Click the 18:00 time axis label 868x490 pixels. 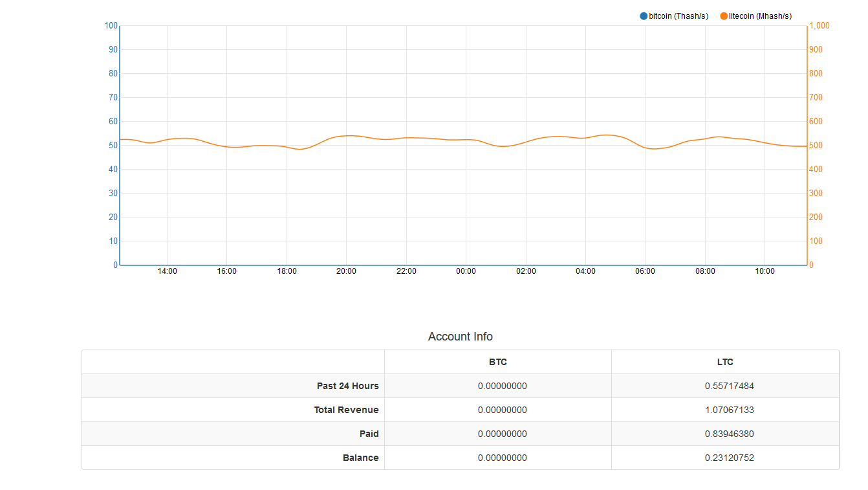(287, 271)
